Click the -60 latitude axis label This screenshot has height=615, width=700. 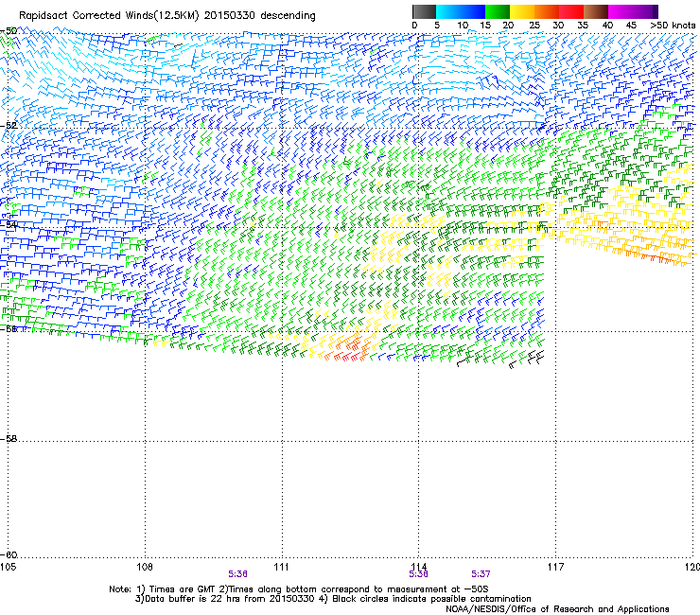(x=9, y=555)
